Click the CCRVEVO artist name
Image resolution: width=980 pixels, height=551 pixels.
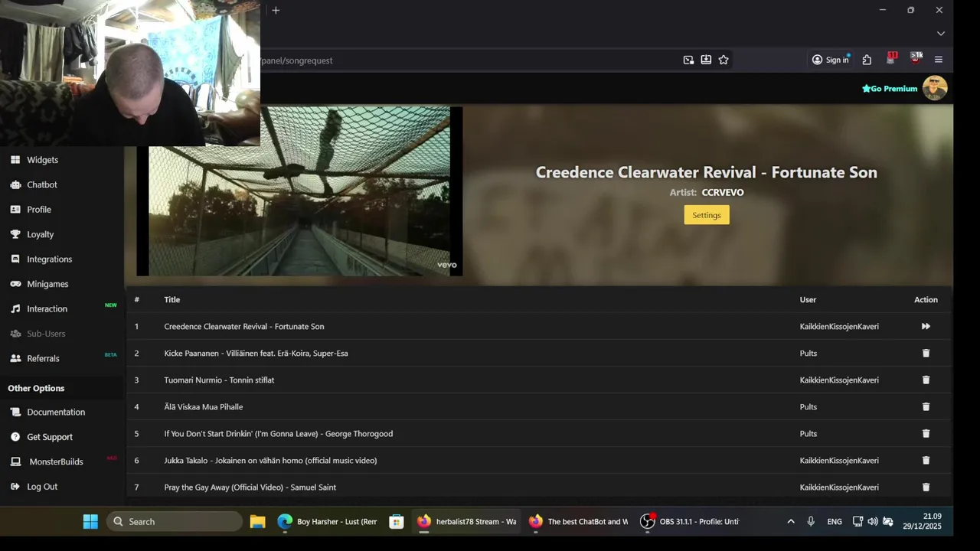[723, 192]
